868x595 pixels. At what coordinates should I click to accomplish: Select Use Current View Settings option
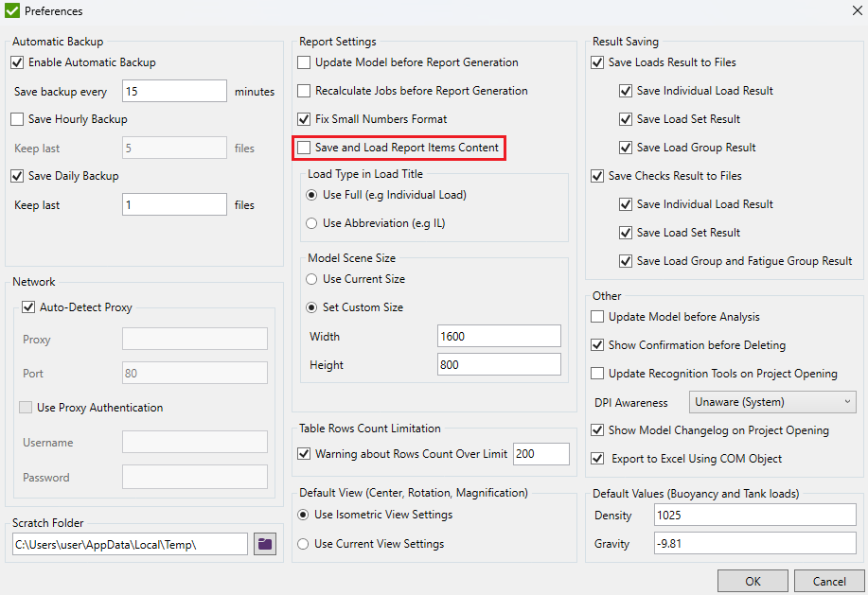click(x=305, y=543)
